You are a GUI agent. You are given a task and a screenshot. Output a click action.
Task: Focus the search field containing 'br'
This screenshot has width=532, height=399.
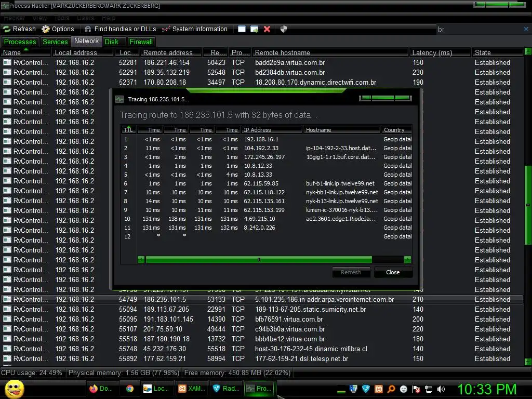click(x=479, y=29)
